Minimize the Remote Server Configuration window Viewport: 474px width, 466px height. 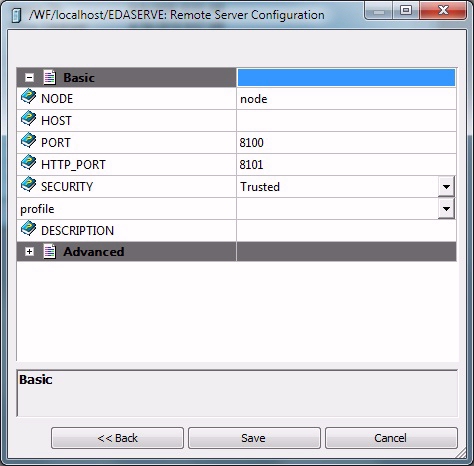coord(379,11)
